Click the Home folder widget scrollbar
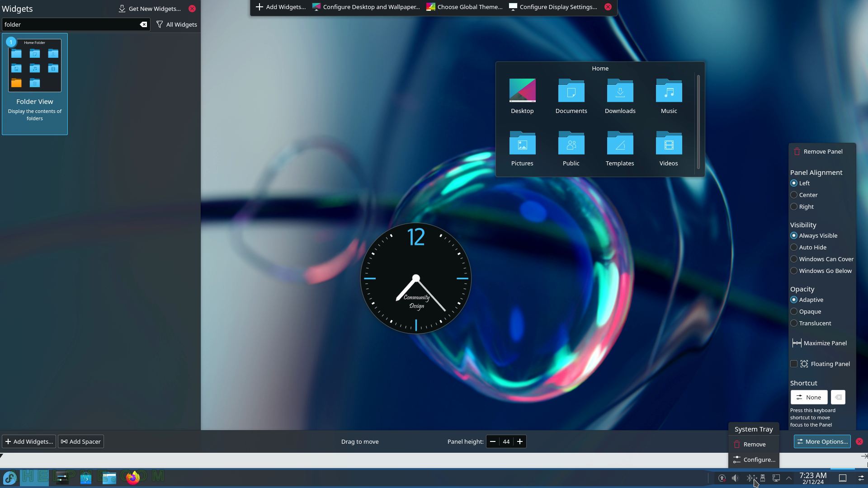This screenshot has height=488, width=868. 698,122
